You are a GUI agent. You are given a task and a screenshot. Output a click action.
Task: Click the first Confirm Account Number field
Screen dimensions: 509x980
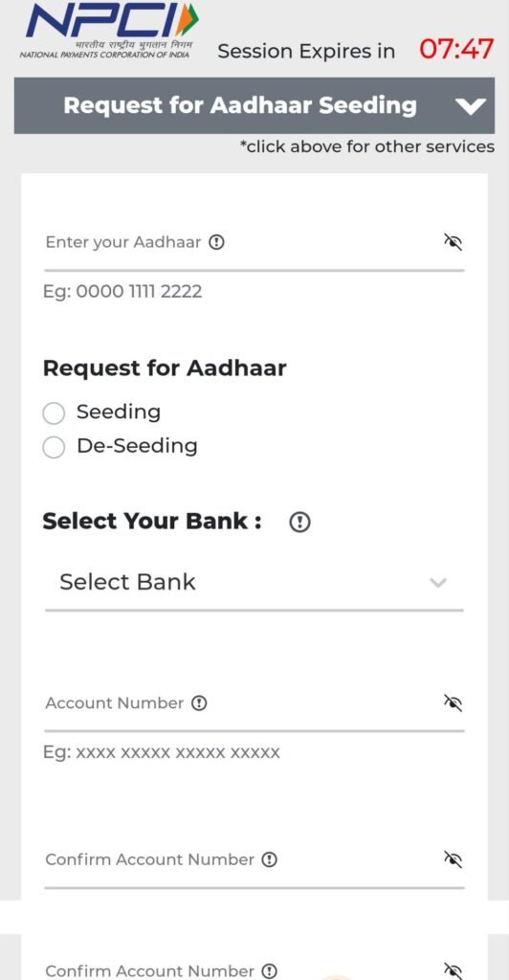[254, 861]
